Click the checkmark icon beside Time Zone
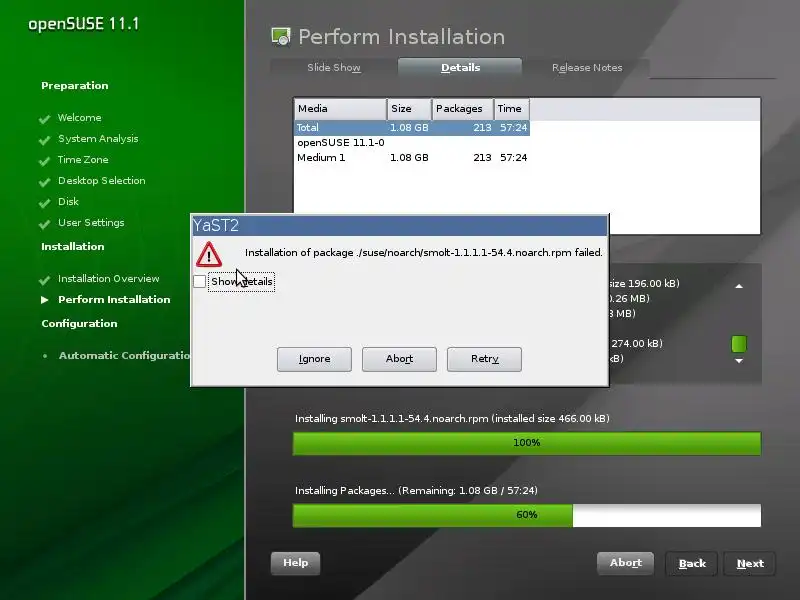This screenshot has width=800, height=600. (x=45, y=161)
